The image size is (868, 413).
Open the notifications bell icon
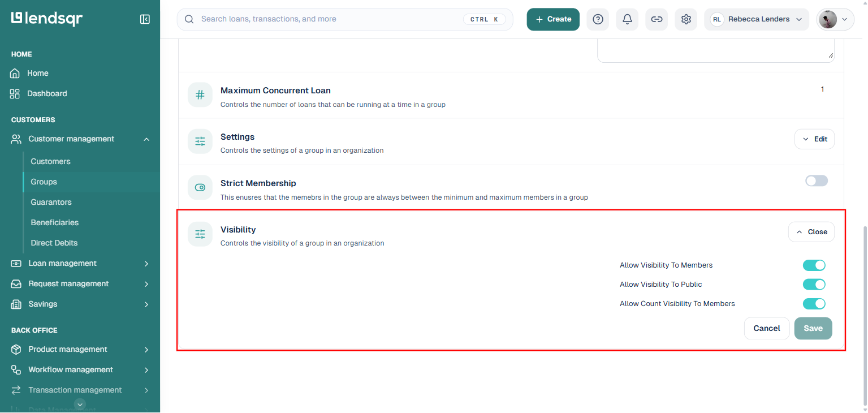[627, 19]
